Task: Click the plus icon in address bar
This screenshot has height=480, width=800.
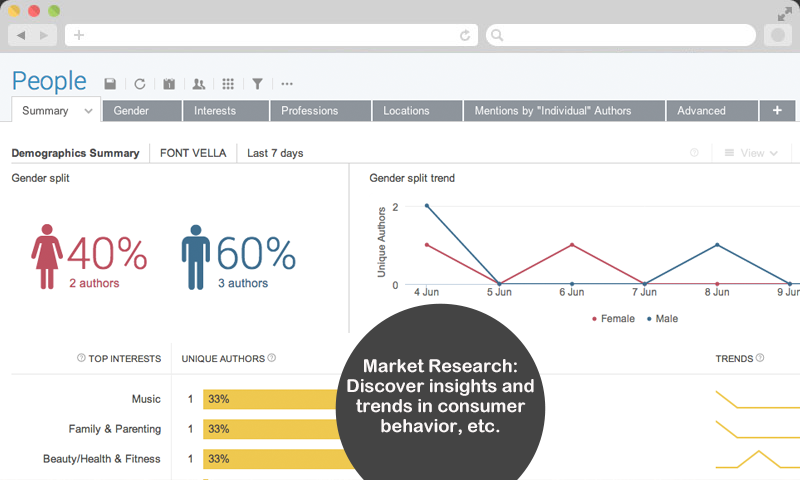Action: [x=79, y=35]
